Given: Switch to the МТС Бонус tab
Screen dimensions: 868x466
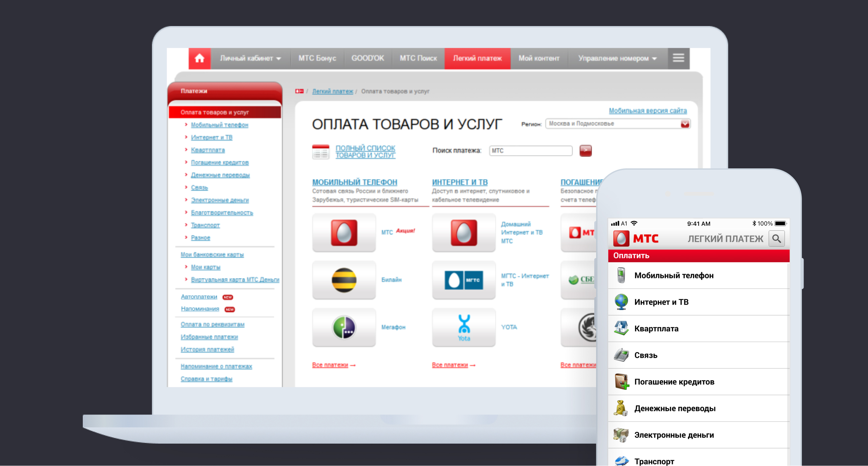Looking at the screenshot, I should tap(317, 58).
